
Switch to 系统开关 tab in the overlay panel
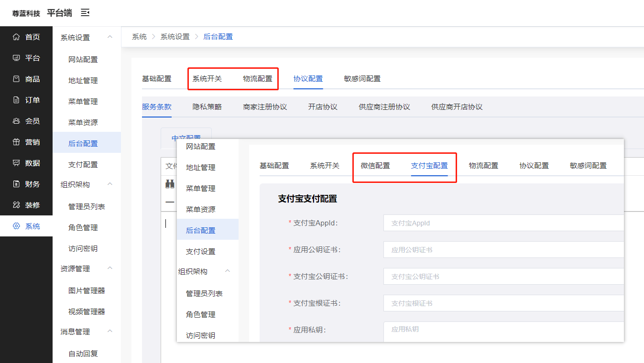coord(325,166)
